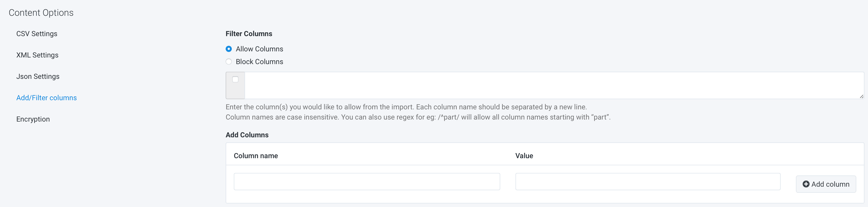Click the Filter Columns section title
The image size is (868, 207).
click(249, 34)
